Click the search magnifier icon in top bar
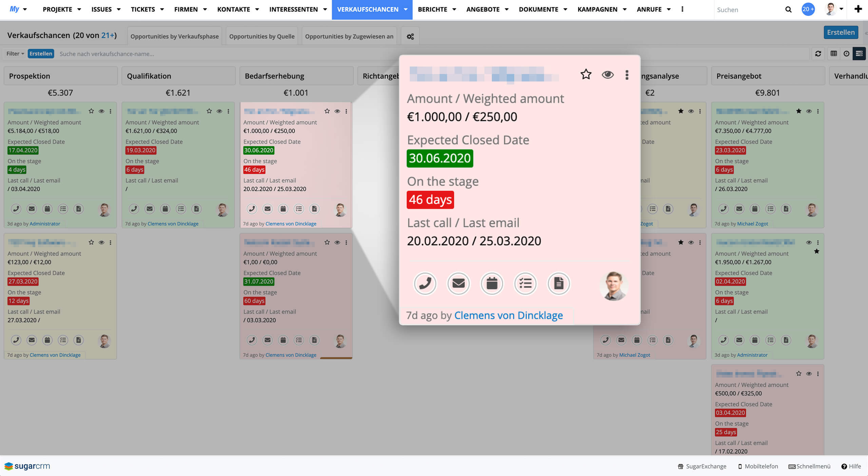This screenshot has height=476, width=868. coord(788,10)
